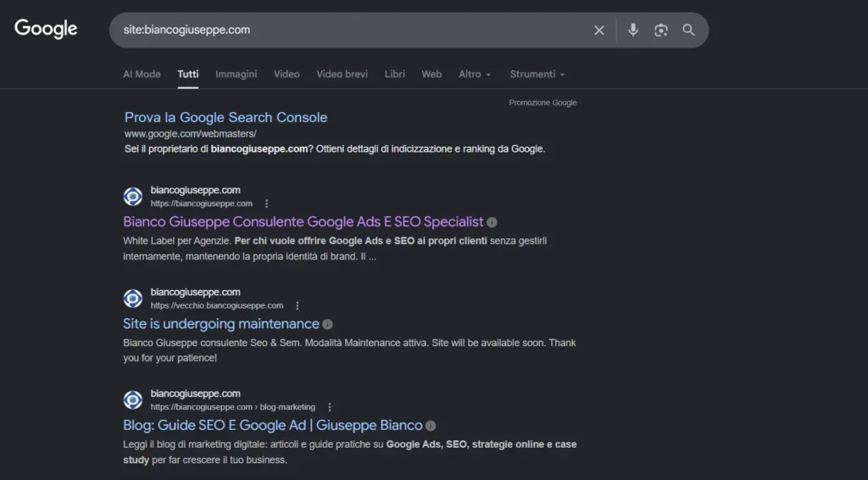Screen dimensions: 868x480
Task: Click the White Label per Agenzie snippet
Action: coord(335,248)
